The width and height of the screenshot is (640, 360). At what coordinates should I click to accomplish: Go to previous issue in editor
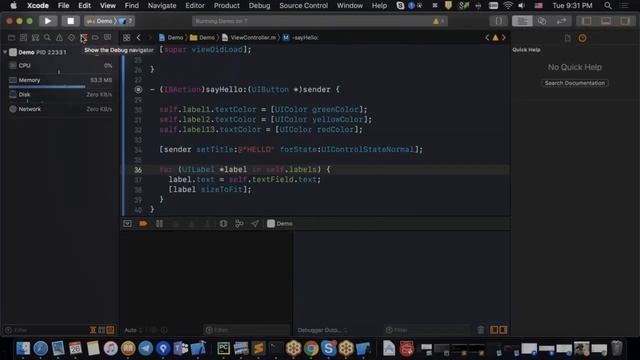pyautogui.click(x=487, y=38)
